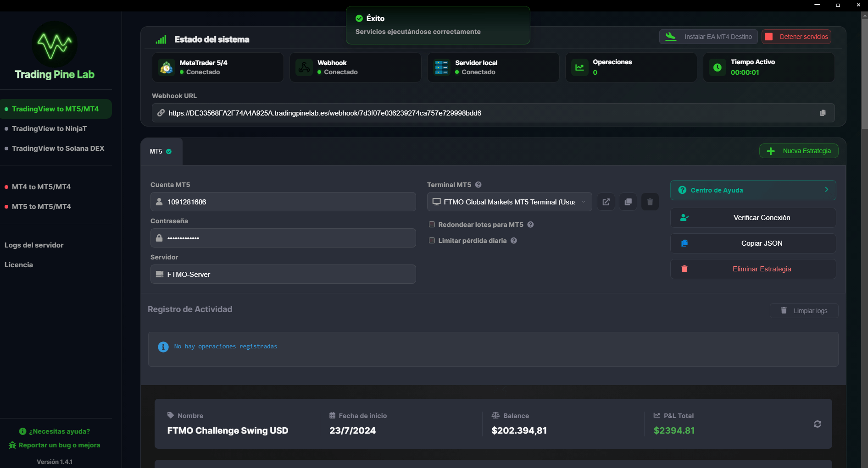Click Nueva Estrategia button
868x468 pixels.
click(x=798, y=151)
